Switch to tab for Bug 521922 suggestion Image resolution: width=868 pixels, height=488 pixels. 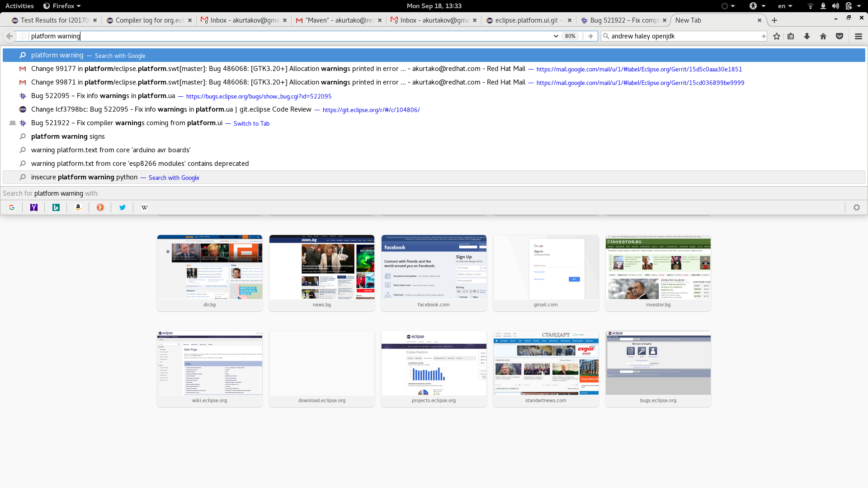434,123
